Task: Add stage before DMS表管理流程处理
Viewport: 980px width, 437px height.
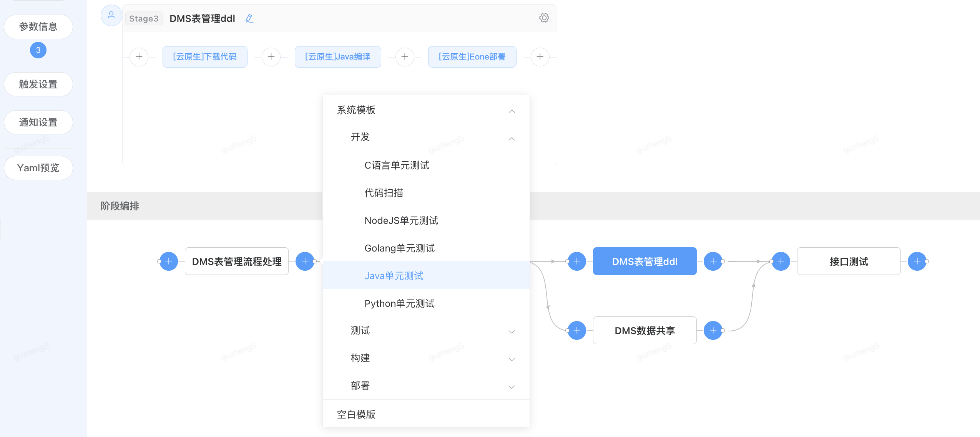Action: pyautogui.click(x=169, y=262)
